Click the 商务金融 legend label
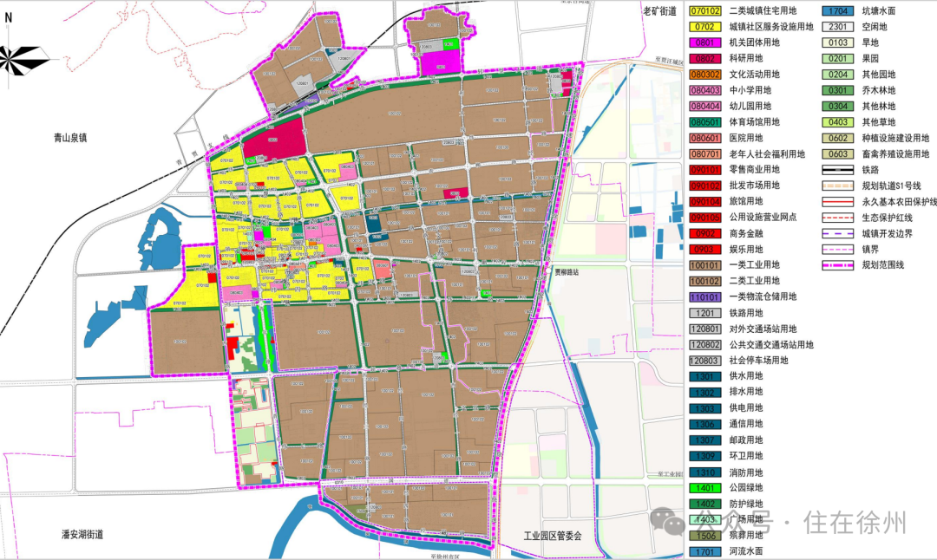Viewport: 937px width, 560px height. point(746,233)
